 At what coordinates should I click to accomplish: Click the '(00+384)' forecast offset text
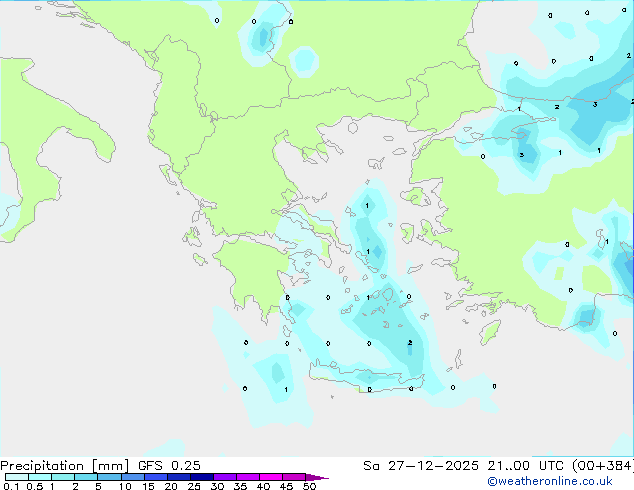click(x=603, y=466)
